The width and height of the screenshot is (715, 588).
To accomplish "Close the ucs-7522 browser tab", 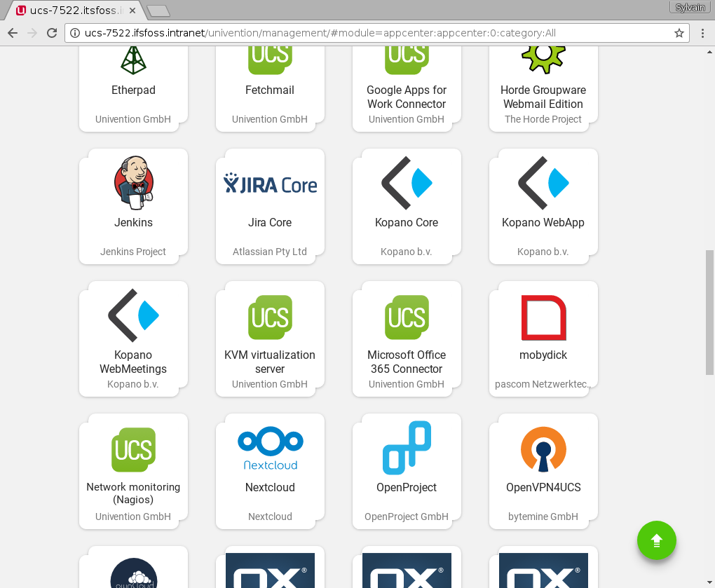I will tap(132, 11).
